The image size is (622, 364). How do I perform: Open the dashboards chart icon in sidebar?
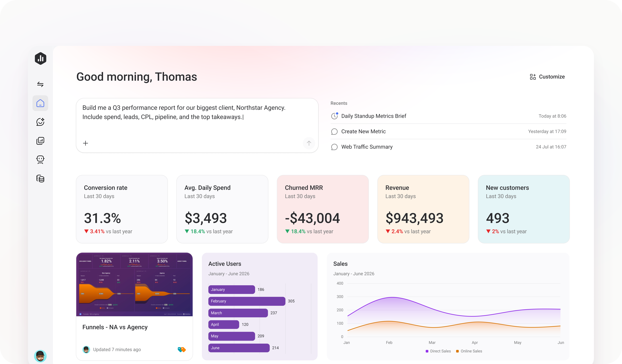(x=40, y=141)
